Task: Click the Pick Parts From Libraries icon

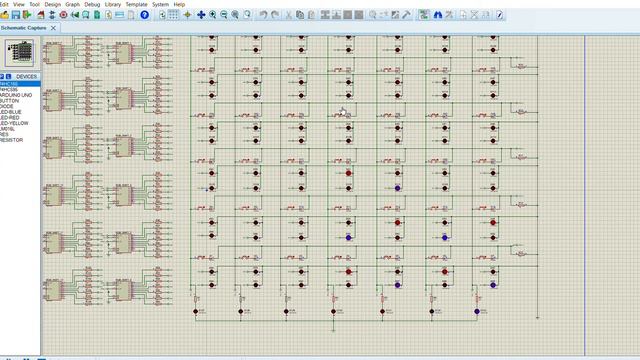Action: (373, 15)
